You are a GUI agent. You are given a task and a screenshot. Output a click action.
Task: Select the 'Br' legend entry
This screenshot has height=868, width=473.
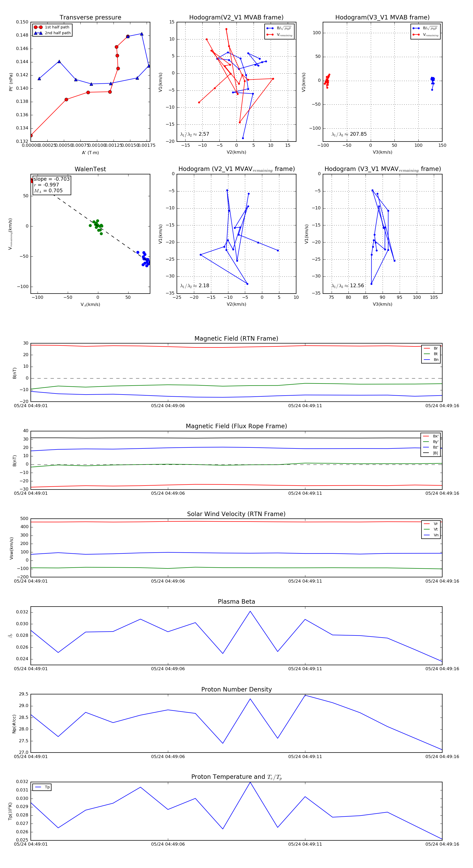(431, 349)
